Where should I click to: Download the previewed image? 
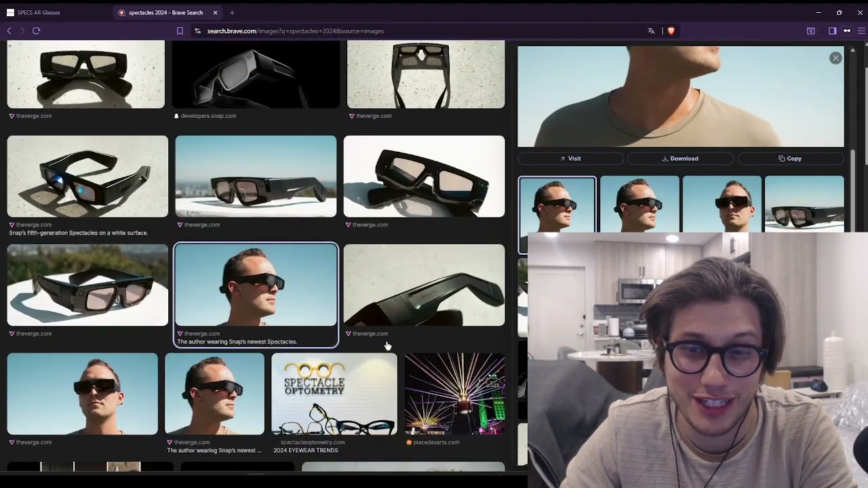click(x=680, y=159)
